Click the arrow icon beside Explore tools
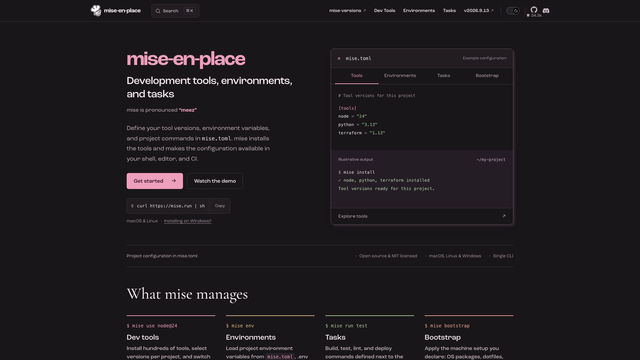This screenshot has width=640, height=360. (x=504, y=216)
